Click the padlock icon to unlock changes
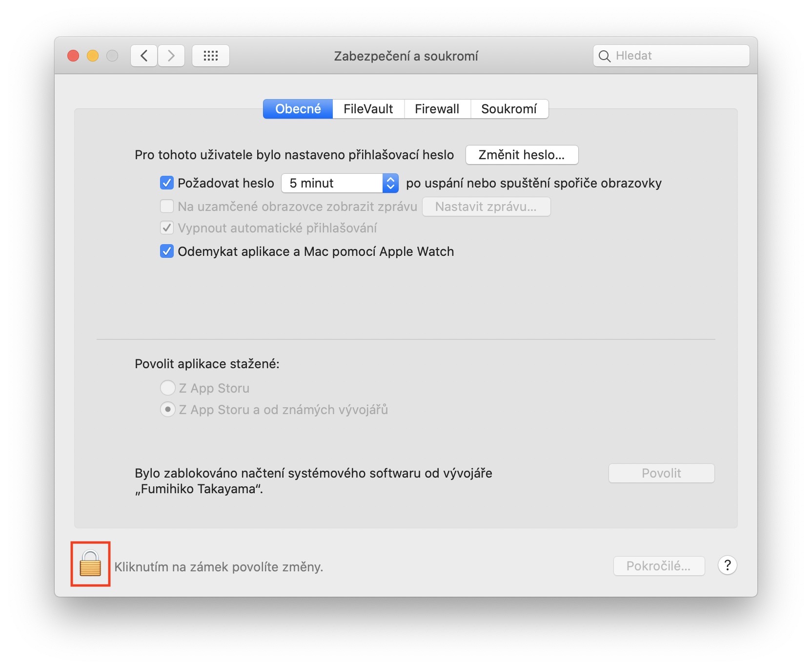 pyautogui.click(x=90, y=564)
